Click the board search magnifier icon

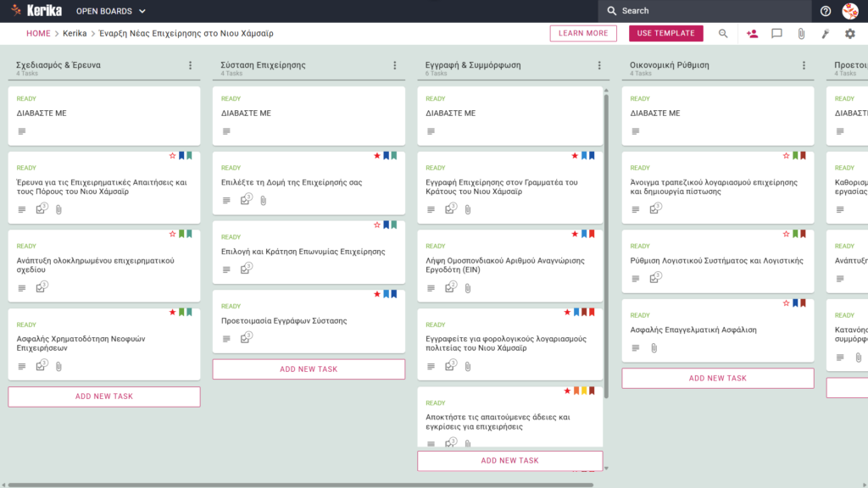coord(723,34)
